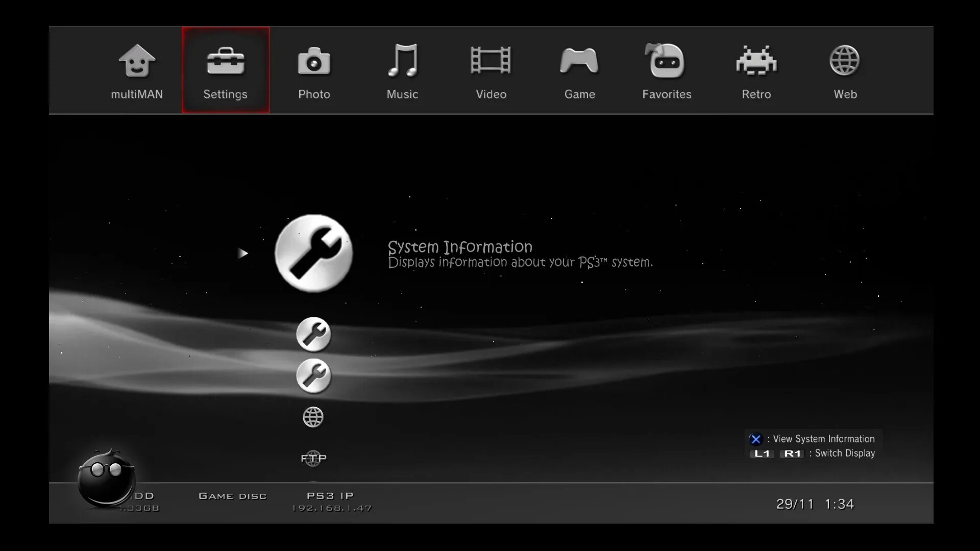Click the L1 button hint
The image size is (980, 551).
tap(762, 454)
